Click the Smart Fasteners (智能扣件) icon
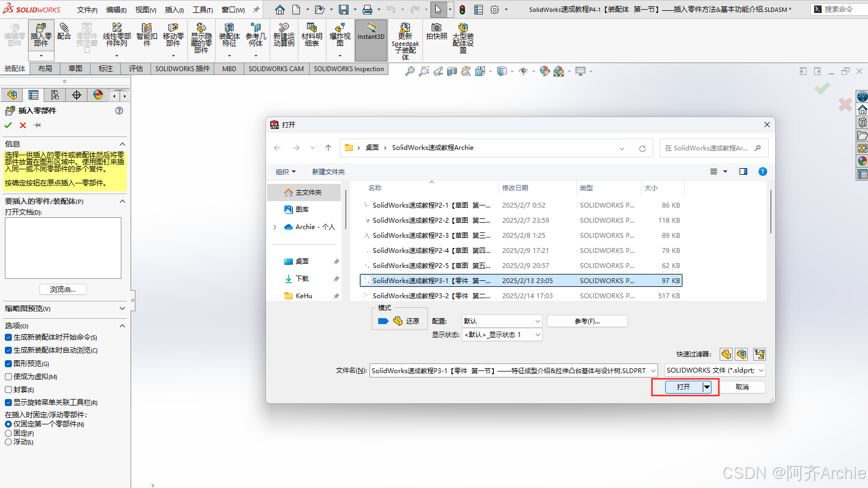Viewport: 868px width, 488px height. (x=147, y=35)
